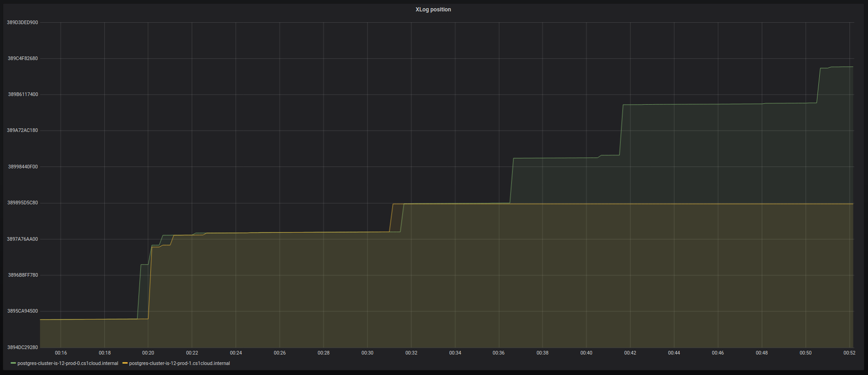Click the 00:30 time axis label
This screenshot has height=375, width=868.
tap(368, 353)
